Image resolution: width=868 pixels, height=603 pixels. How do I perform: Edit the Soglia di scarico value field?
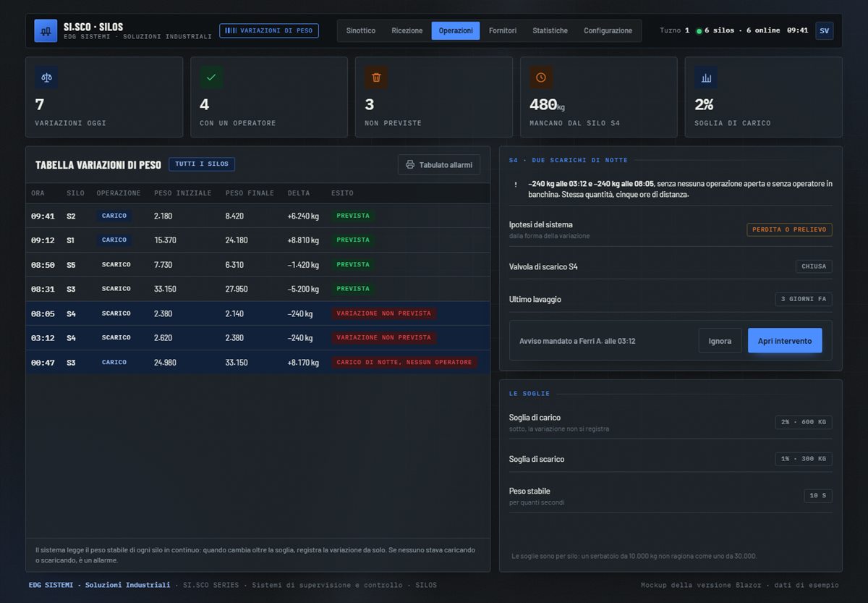tap(804, 459)
